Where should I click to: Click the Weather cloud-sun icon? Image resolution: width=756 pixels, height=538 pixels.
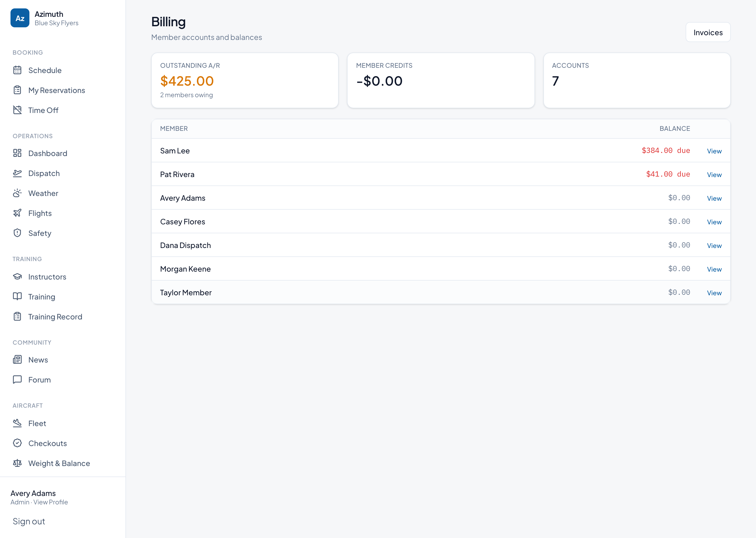coord(17,193)
